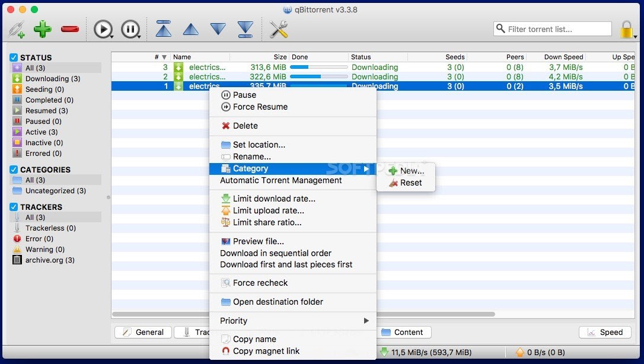Choose Force recheck entry
Viewport: 644px width, 364px height.
[293, 283]
